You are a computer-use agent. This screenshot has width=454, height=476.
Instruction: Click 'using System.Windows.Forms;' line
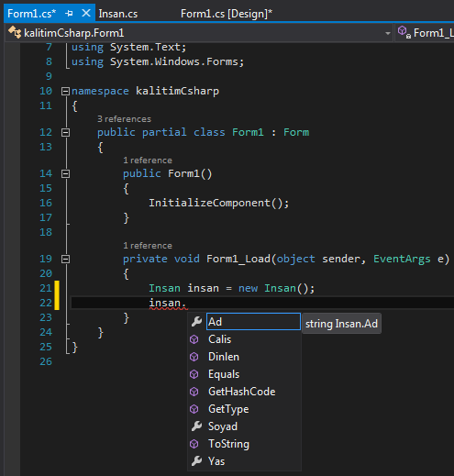coord(158,61)
